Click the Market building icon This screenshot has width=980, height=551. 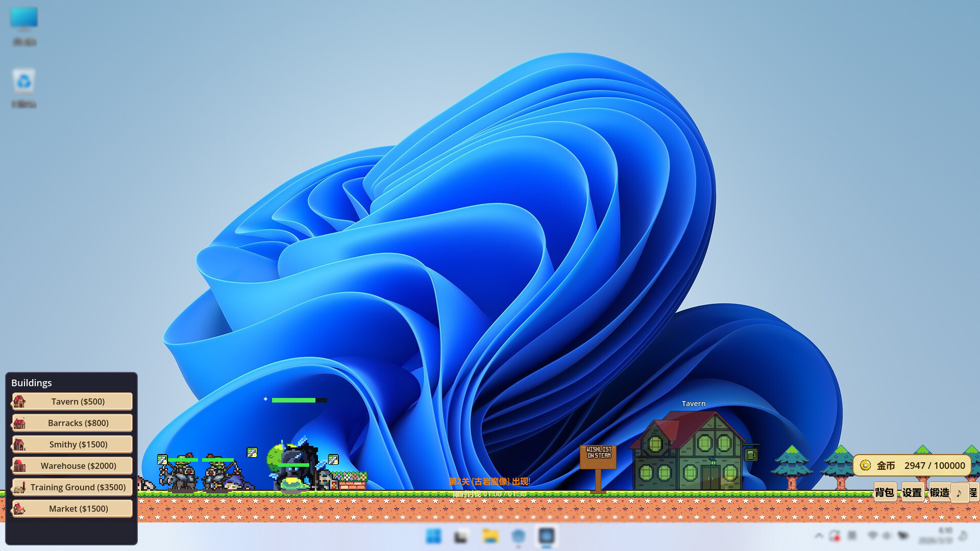[19, 509]
